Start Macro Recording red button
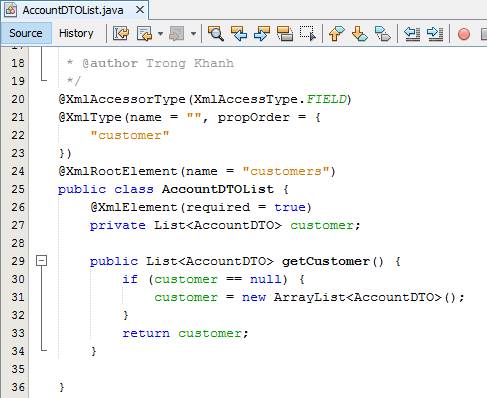The width and height of the screenshot is (487, 398). tap(464, 34)
